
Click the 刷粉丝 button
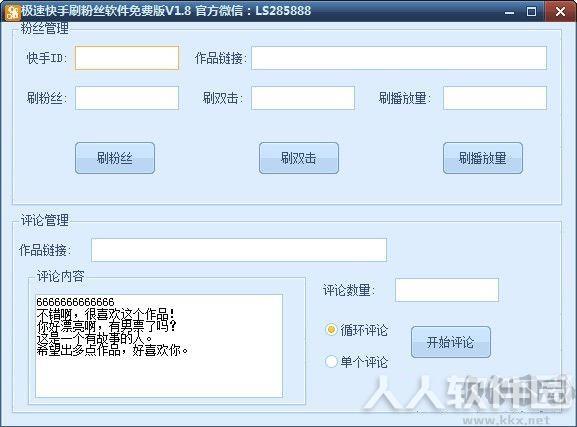tap(115, 158)
